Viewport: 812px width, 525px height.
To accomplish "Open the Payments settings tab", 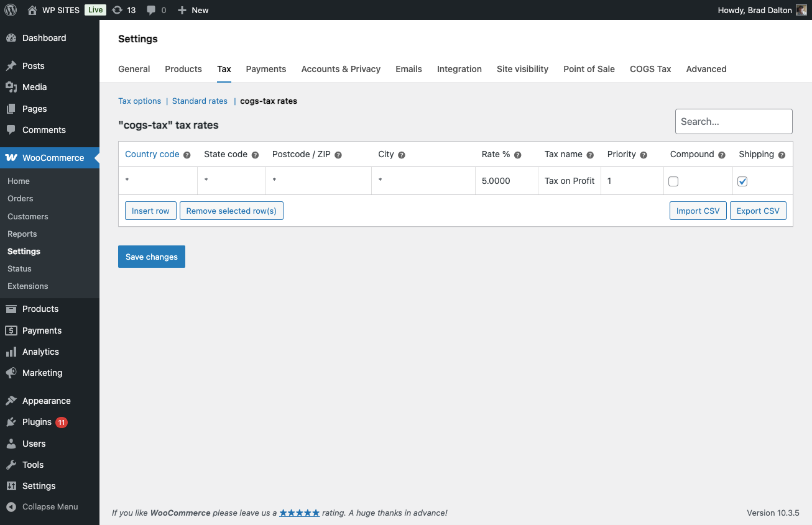I will [x=266, y=69].
